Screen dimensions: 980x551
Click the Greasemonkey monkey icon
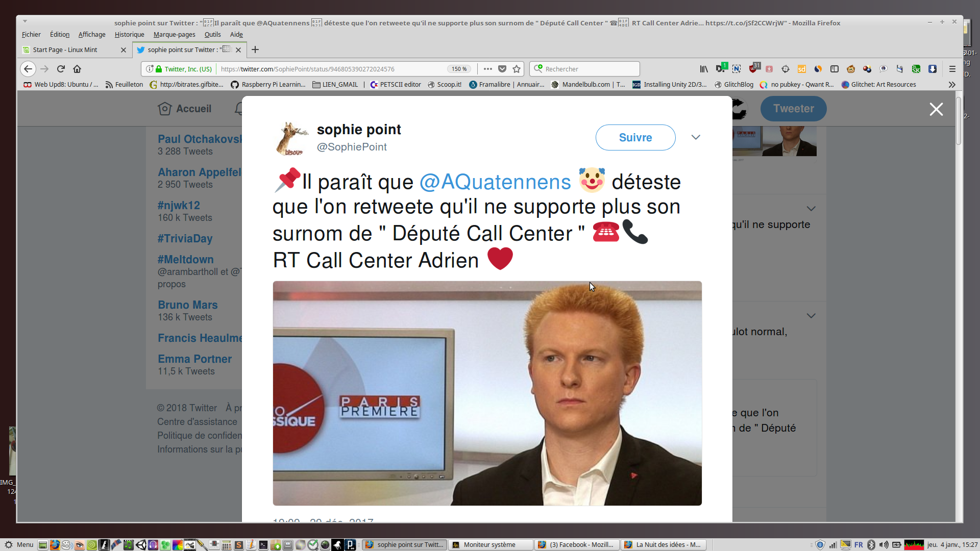click(x=851, y=69)
